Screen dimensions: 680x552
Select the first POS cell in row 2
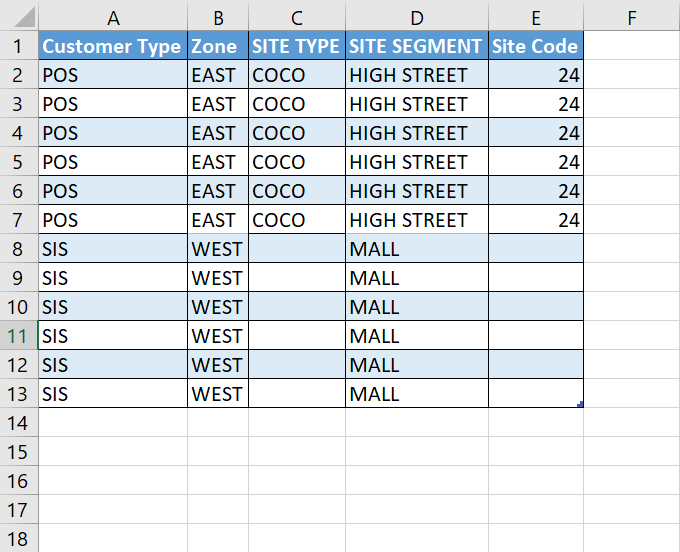click(x=113, y=75)
